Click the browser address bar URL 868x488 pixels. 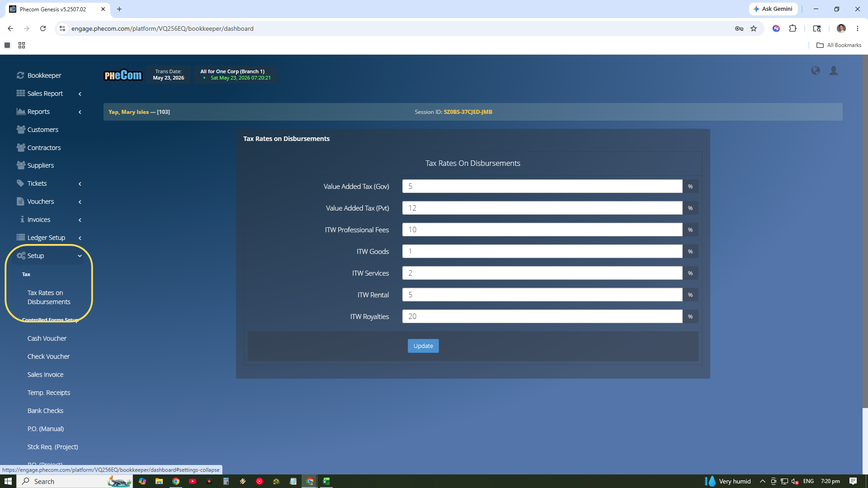pyautogui.click(x=162, y=28)
